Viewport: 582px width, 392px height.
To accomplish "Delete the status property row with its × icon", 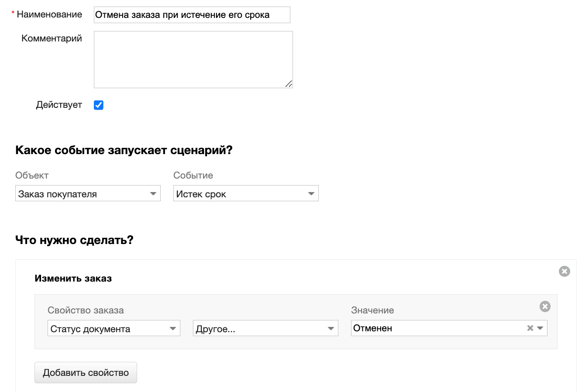I will coord(545,306).
